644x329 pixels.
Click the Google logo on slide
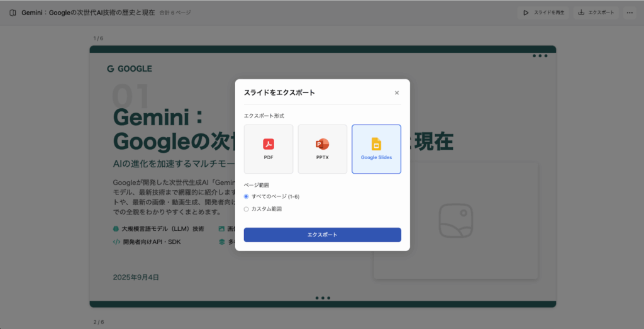click(x=130, y=69)
